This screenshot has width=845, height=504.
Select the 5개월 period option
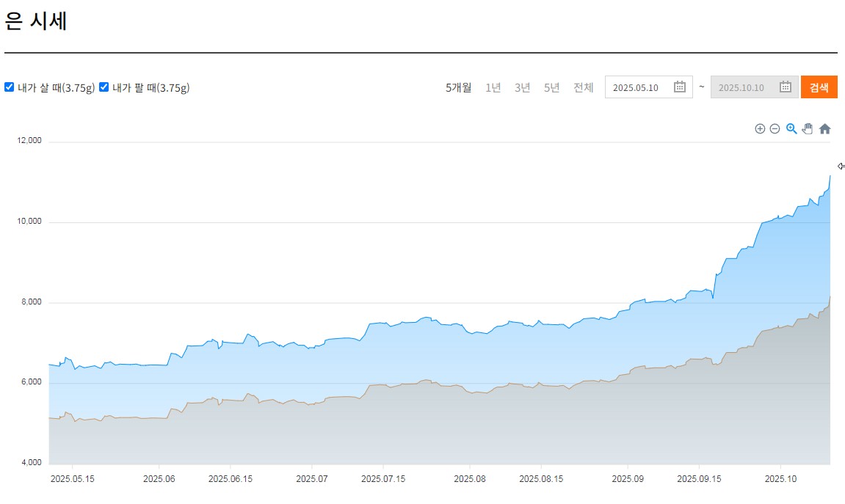tap(459, 88)
